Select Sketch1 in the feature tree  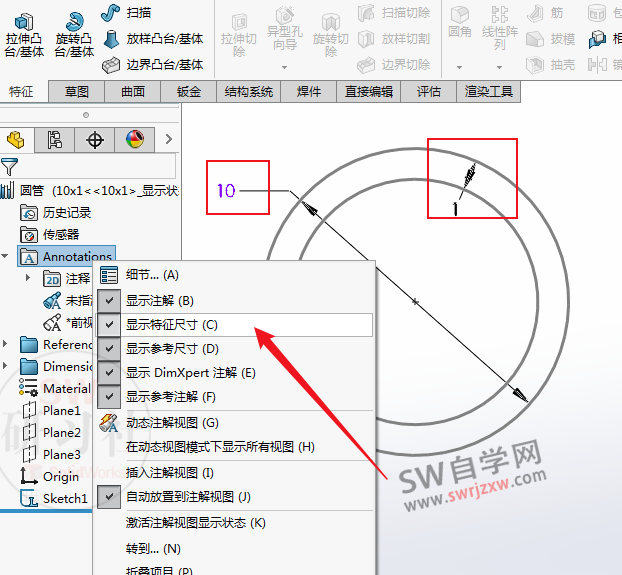pos(54,498)
